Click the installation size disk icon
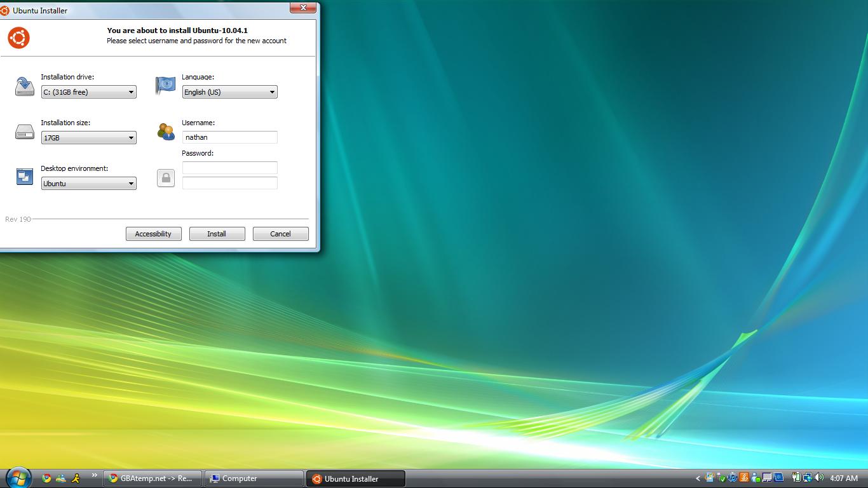This screenshot has height=488, width=868. 24,132
